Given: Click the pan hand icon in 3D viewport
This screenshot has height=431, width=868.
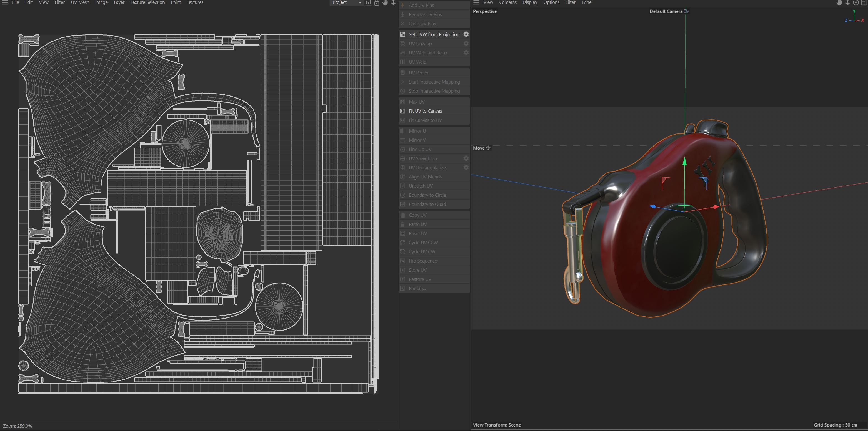Looking at the screenshot, I should coord(839,3).
